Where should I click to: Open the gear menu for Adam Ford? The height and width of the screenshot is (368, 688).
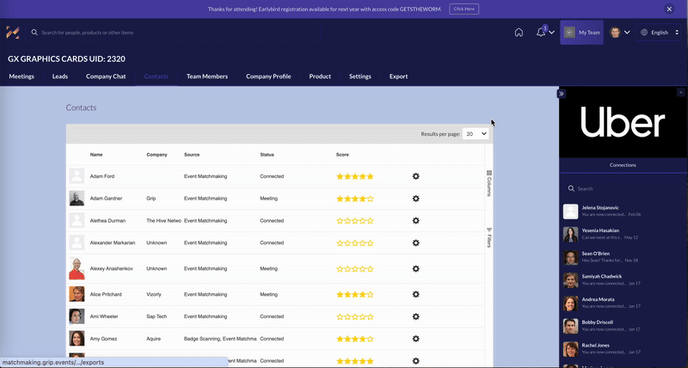(416, 176)
